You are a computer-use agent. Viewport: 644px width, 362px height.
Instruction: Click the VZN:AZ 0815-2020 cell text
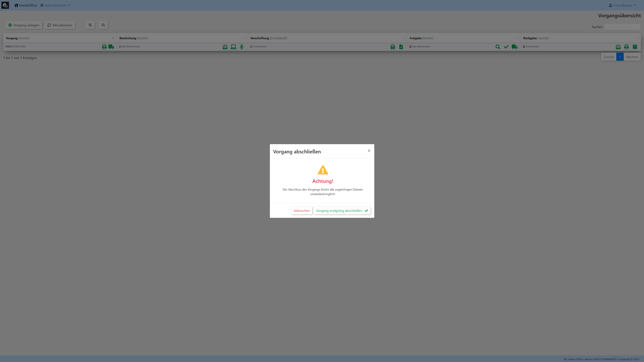pyautogui.click(x=15, y=46)
